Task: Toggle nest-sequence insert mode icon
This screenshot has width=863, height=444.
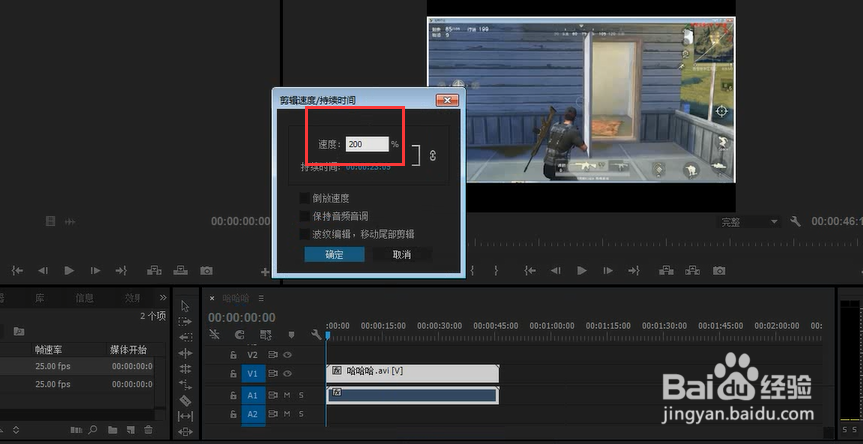Action: [x=215, y=334]
